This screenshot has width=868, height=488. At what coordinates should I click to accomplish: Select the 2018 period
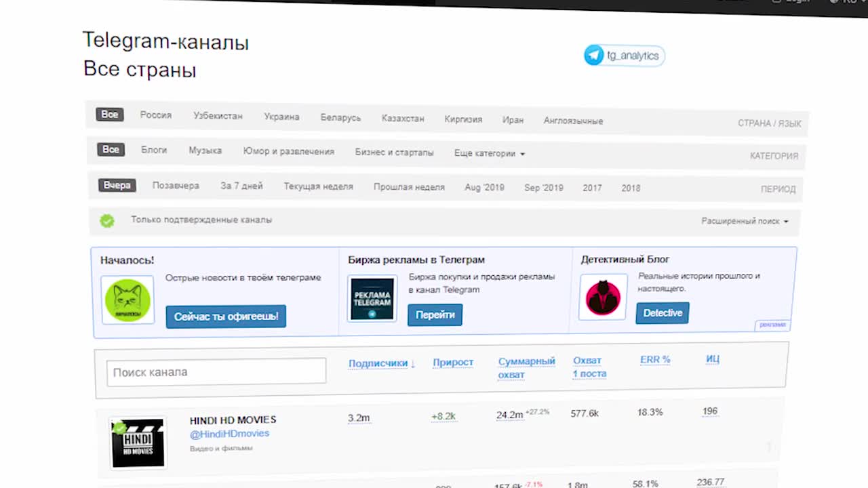point(631,188)
